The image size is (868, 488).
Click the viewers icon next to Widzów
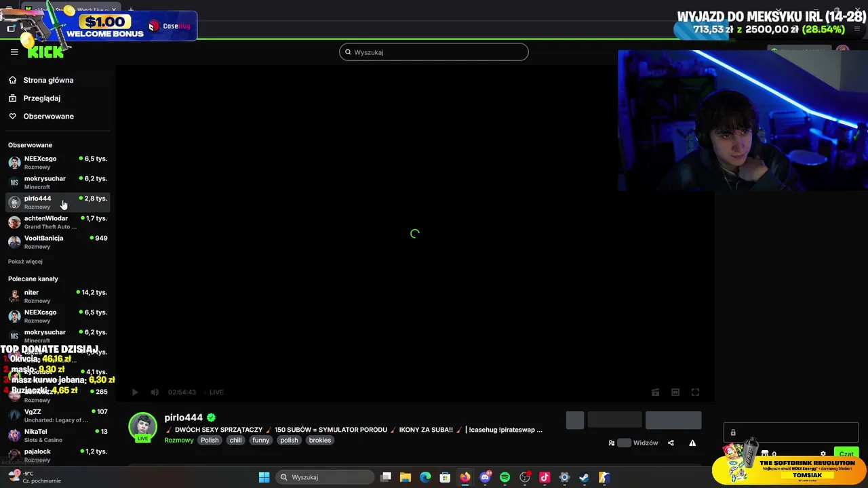611,443
